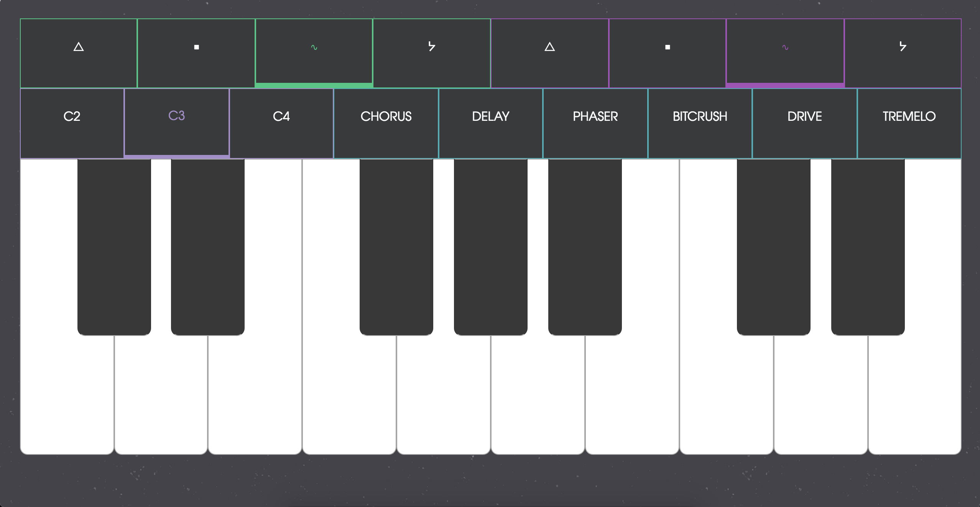
Task: Switch octave to C4
Action: click(x=281, y=123)
